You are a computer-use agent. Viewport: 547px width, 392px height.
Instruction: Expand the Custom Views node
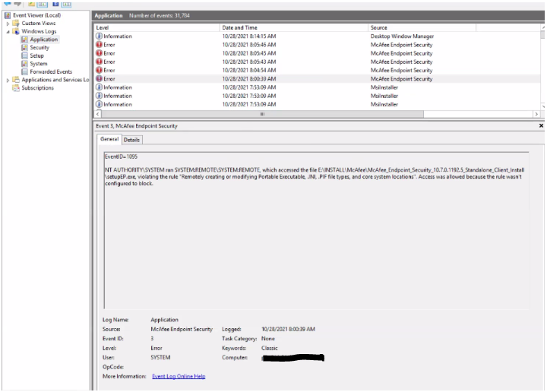point(8,24)
